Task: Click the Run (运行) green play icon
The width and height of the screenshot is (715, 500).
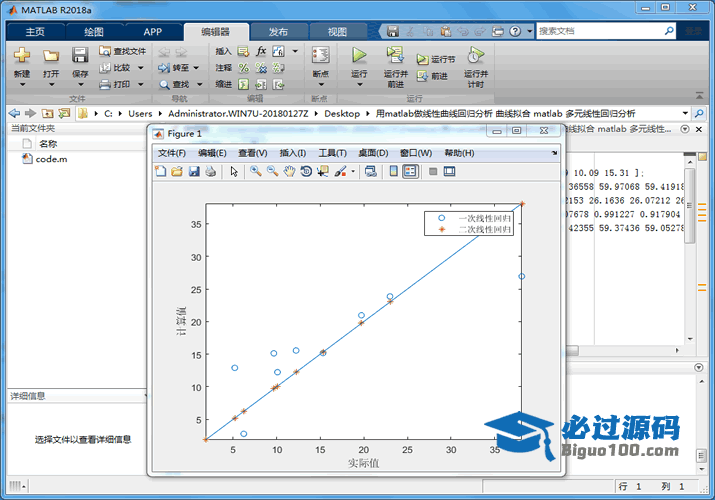Action: (x=359, y=56)
